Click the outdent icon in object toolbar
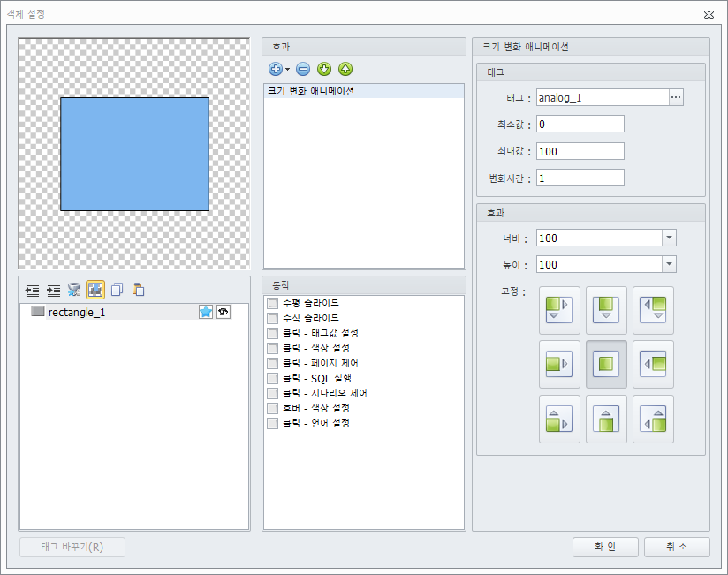Viewport: 728px width, 575px height. pyautogui.click(x=32, y=290)
